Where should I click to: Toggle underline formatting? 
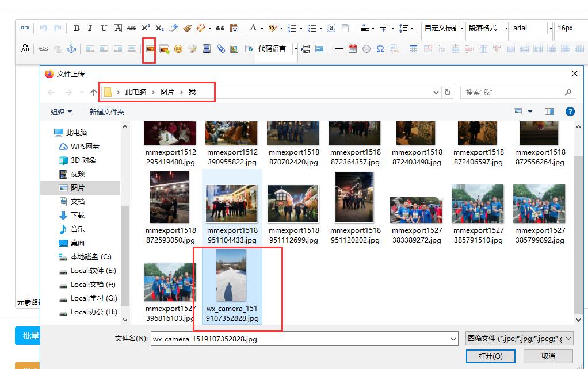104,28
